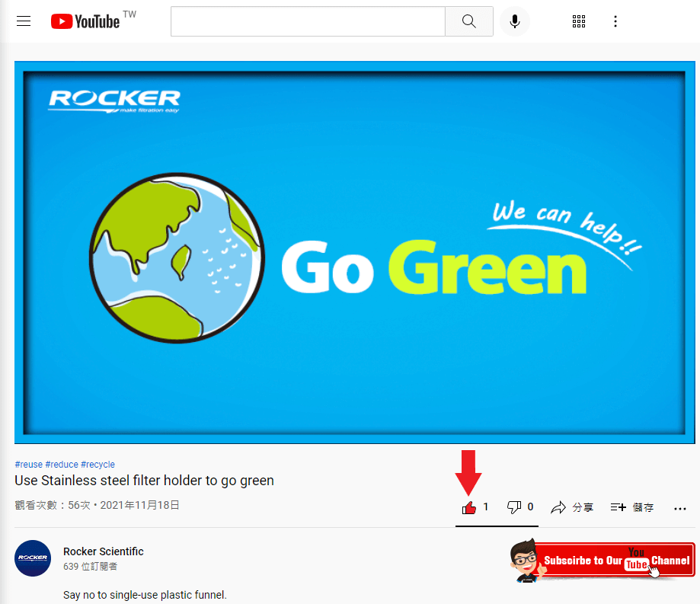The image size is (700, 604).
Task: Open Rocker Scientific channel avatar
Action: click(33, 558)
